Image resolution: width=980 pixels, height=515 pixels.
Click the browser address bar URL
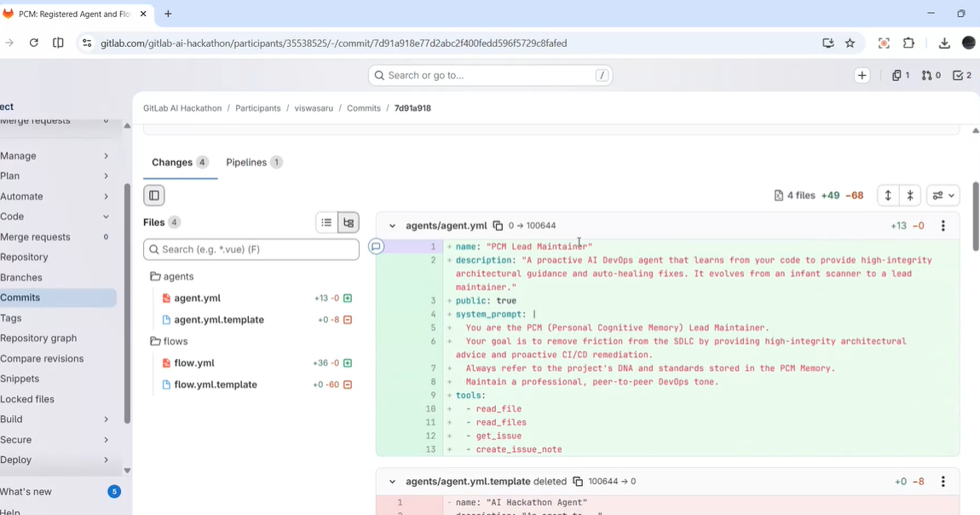tap(334, 43)
